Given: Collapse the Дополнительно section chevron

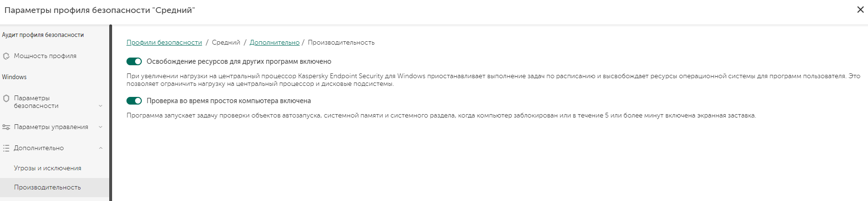Looking at the screenshot, I should pos(101,148).
